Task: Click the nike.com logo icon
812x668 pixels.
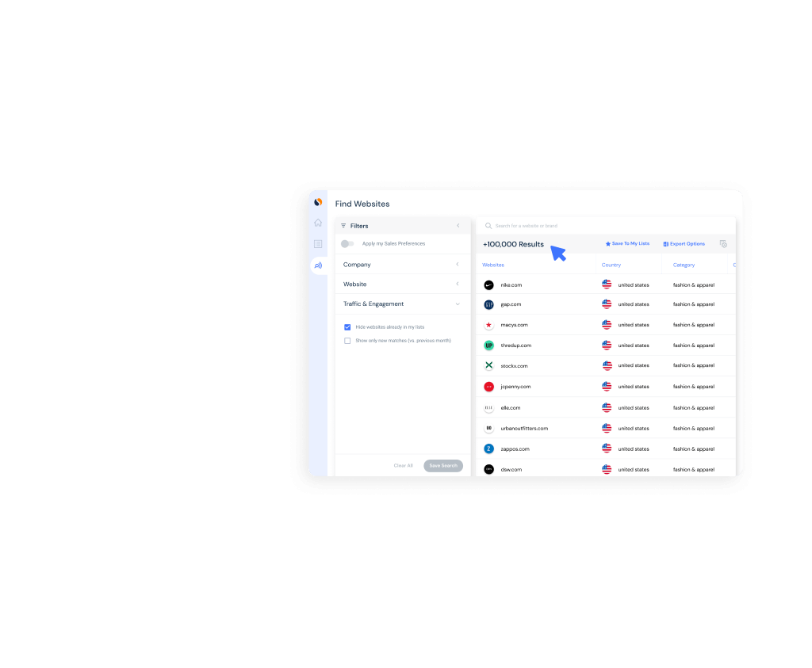Action: click(488, 285)
